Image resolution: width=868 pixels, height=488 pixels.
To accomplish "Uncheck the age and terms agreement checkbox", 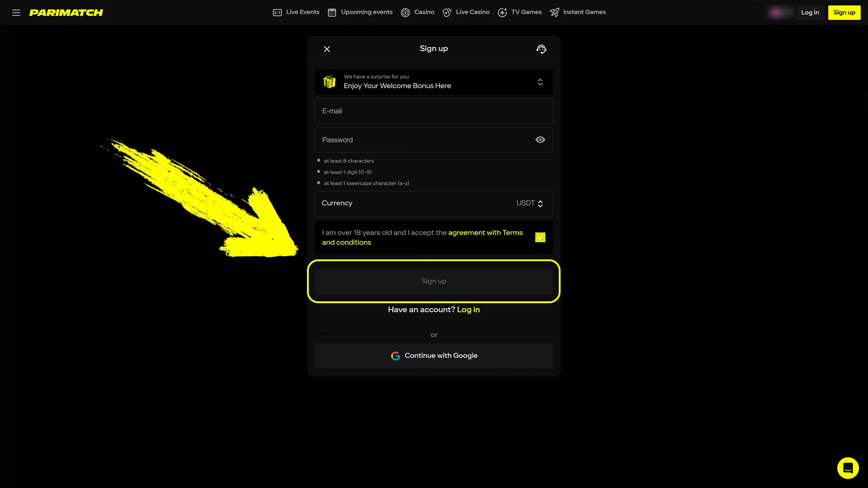I will tap(540, 237).
